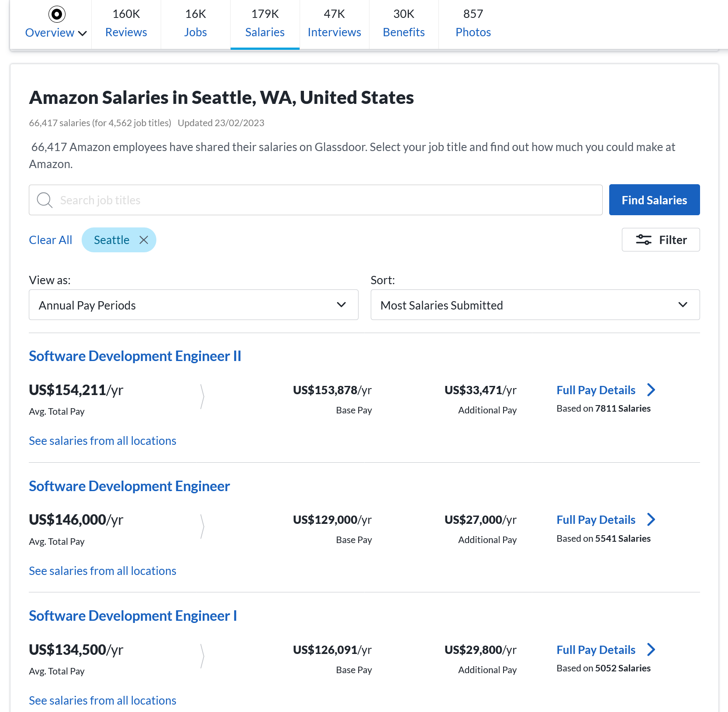Click the Glassdoor logo icon above Overview
Screen dimensions: 728x712
[x=56, y=14]
